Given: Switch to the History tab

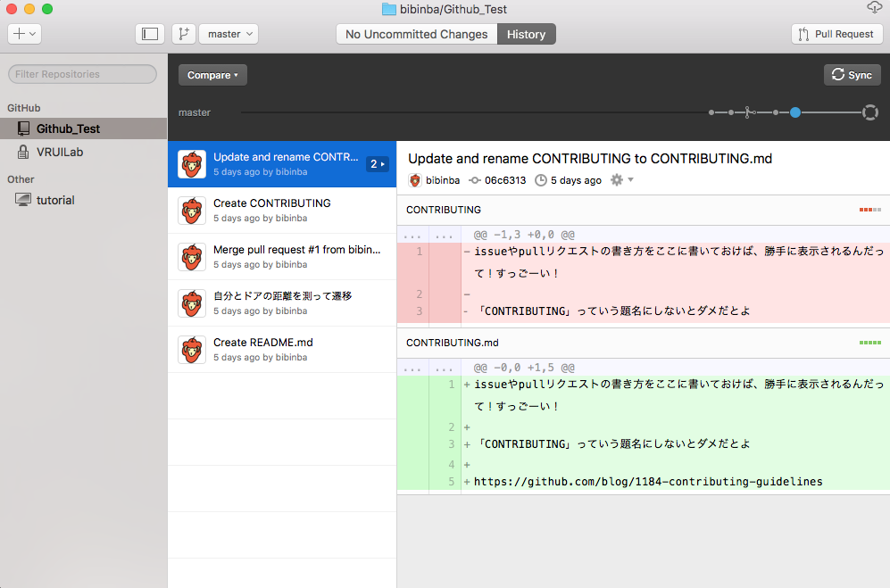Looking at the screenshot, I should pos(526,34).
